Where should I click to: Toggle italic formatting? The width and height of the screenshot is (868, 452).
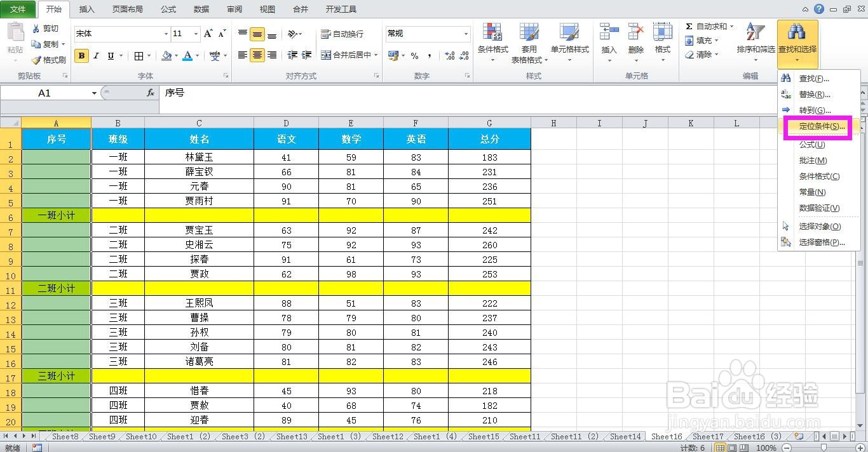coord(96,55)
